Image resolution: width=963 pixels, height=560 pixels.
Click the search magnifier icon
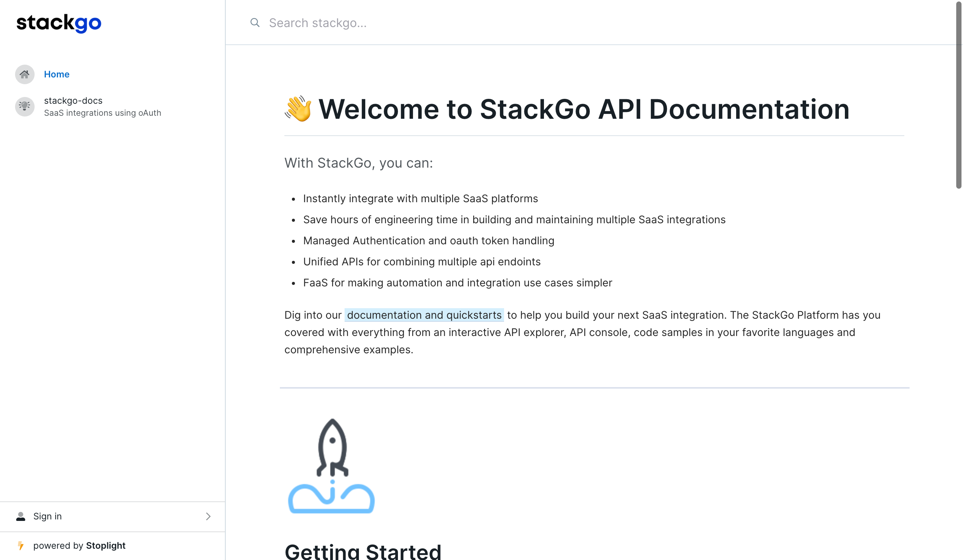(255, 23)
